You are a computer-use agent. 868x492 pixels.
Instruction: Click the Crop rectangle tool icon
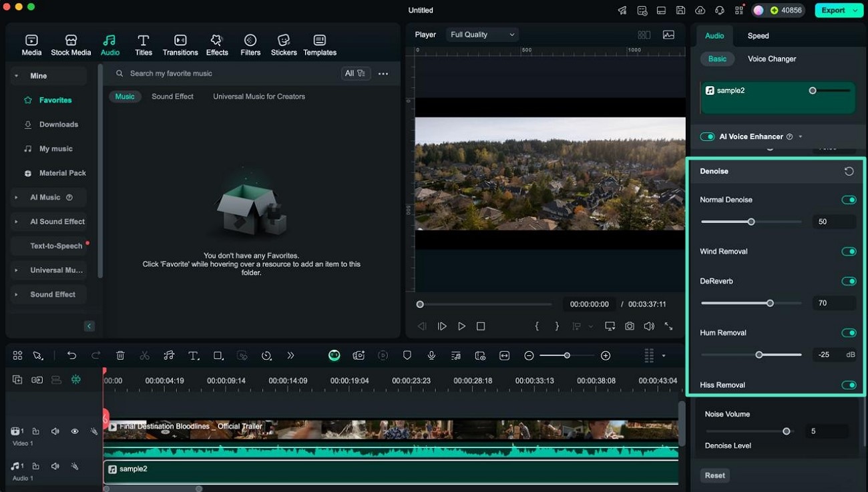click(x=218, y=356)
